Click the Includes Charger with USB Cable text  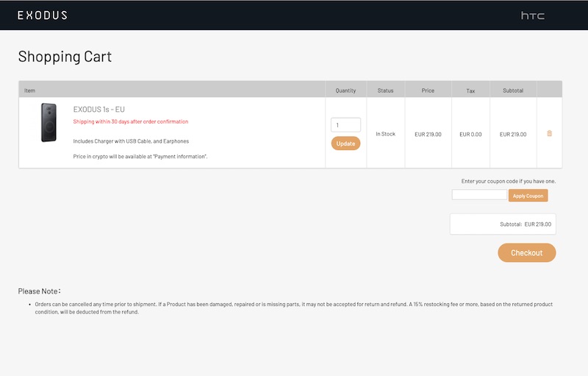[131, 141]
